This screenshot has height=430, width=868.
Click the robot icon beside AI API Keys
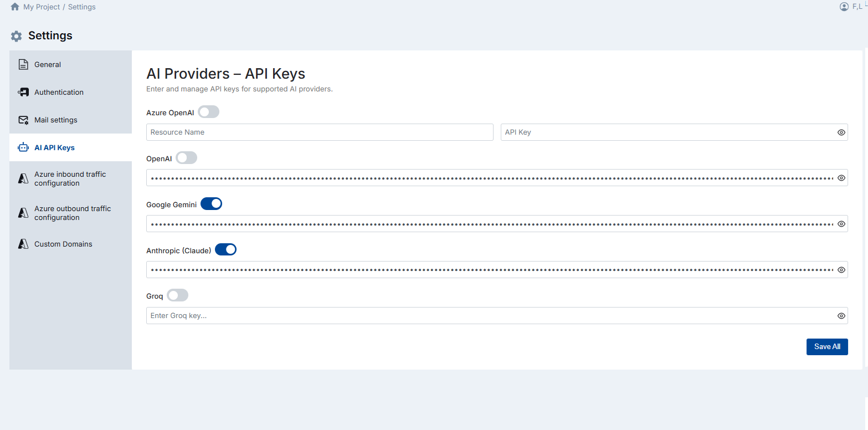click(x=23, y=147)
